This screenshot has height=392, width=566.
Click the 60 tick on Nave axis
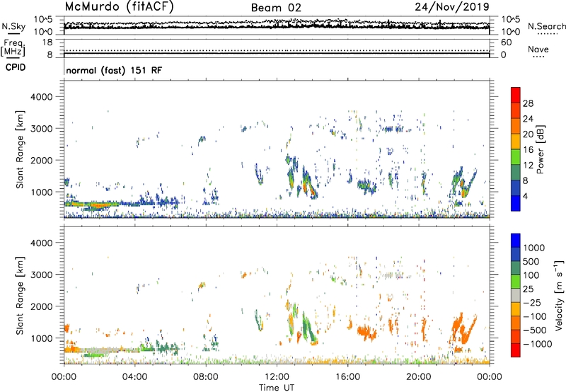[506, 42]
